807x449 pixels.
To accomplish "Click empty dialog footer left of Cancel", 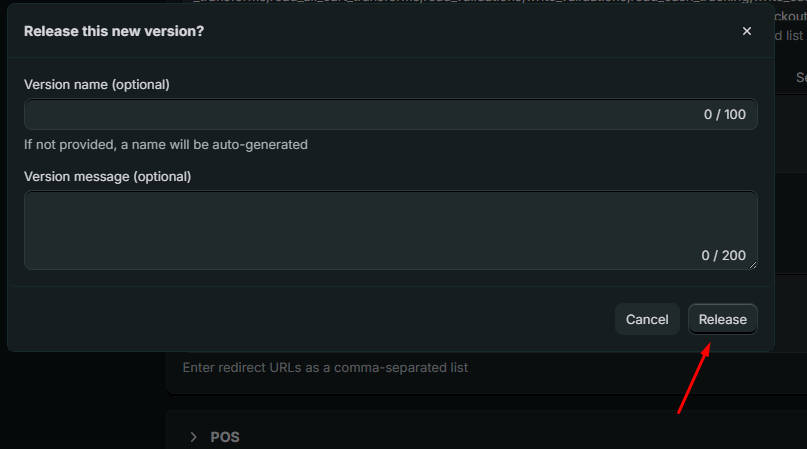I will tap(300, 319).
